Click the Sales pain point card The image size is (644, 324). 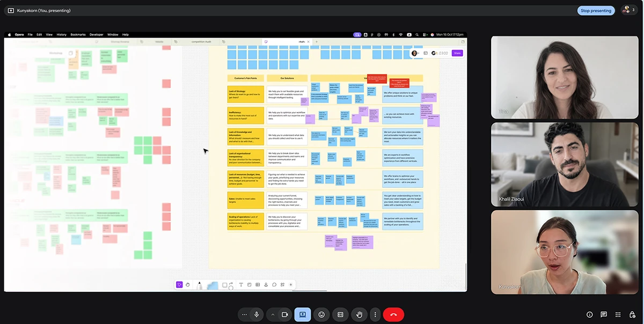pyautogui.click(x=245, y=200)
